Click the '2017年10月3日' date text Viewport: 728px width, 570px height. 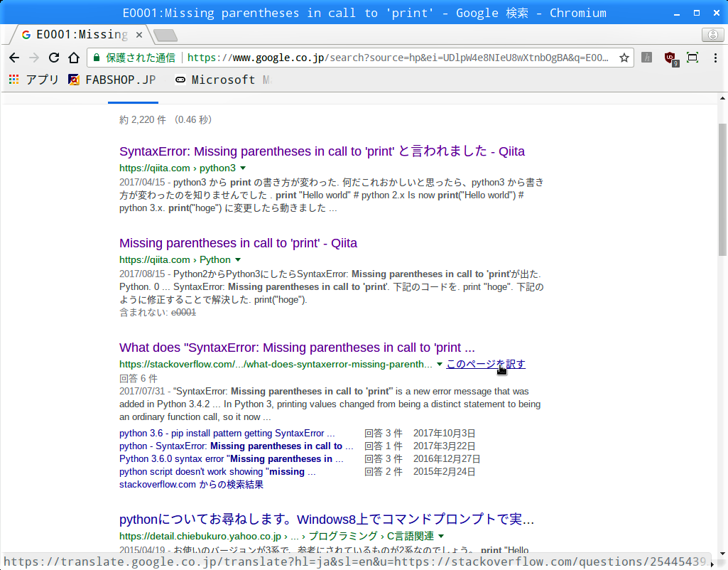445,434
